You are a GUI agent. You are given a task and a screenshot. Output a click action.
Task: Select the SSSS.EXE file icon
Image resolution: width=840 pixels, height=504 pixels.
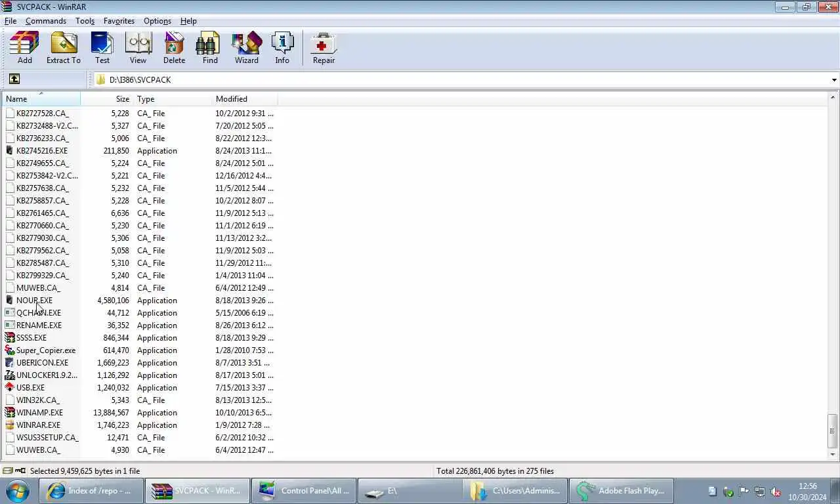(x=10, y=338)
